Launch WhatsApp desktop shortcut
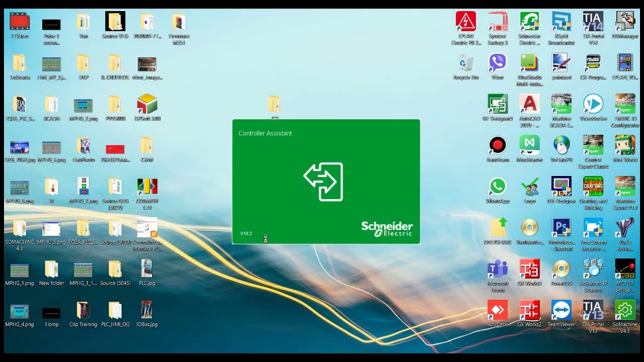Screen dimensions: 644x362 point(498,187)
